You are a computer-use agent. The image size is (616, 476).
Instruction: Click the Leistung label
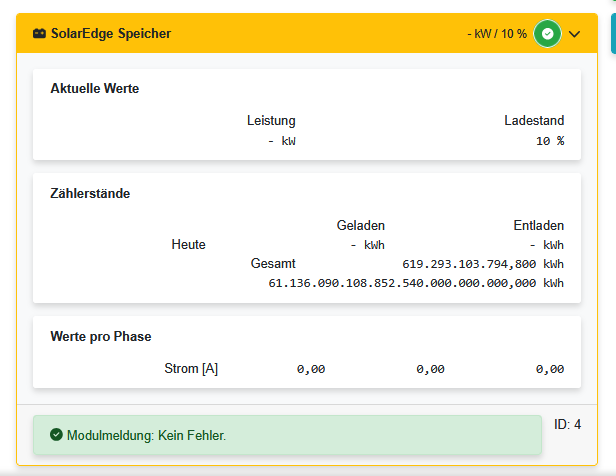(x=271, y=120)
